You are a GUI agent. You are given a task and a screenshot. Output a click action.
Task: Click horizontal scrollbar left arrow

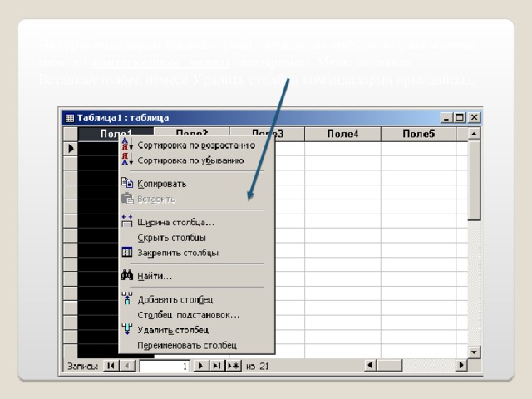pyautogui.click(x=370, y=366)
